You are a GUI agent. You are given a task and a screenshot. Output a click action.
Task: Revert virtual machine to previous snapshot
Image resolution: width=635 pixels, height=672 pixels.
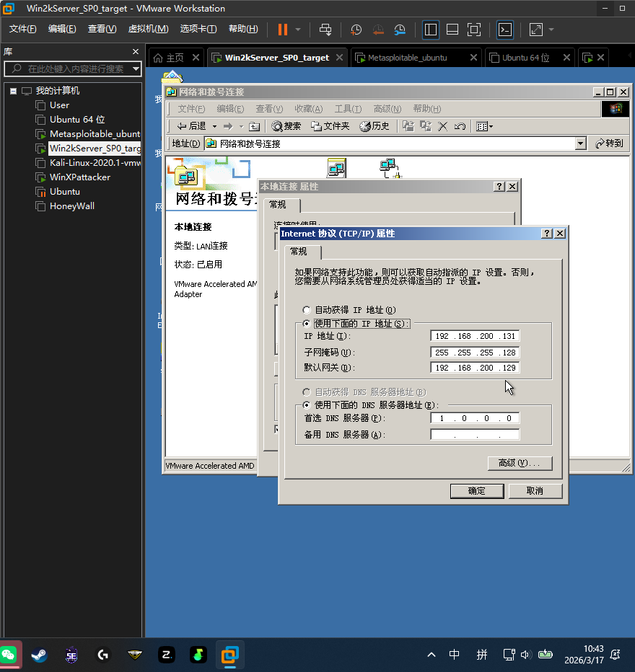pyautogui.click(x=377, y=30)
